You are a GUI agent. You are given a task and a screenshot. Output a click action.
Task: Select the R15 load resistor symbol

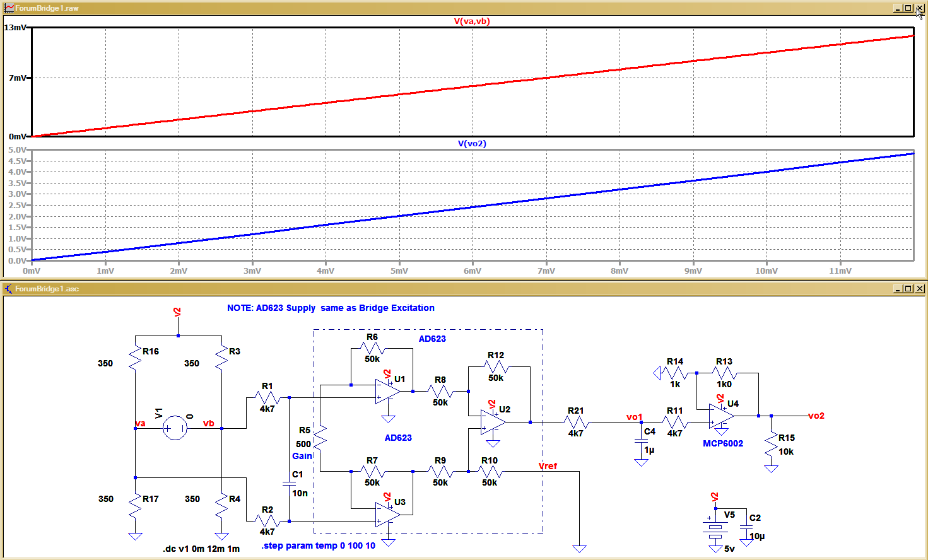tap(771, 445)
